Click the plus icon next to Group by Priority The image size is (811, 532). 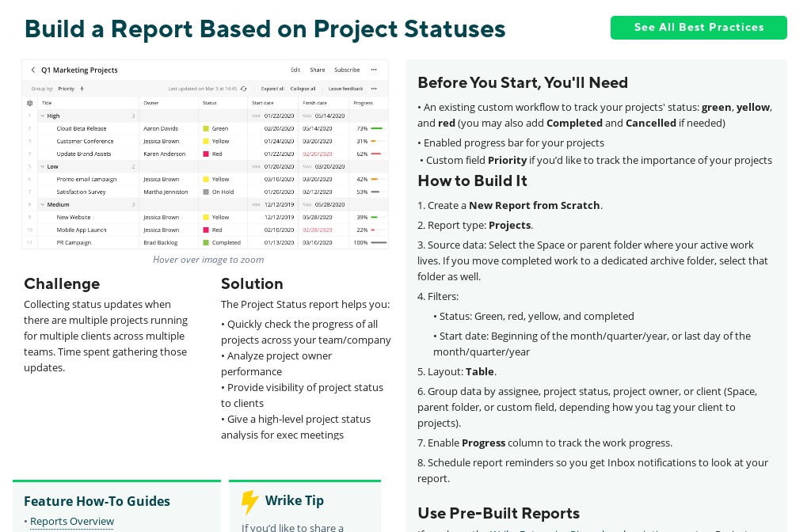(81, 89)
